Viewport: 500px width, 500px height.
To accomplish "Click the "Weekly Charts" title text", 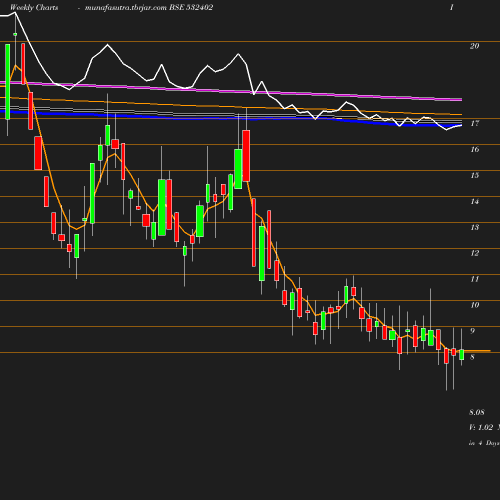I will coord(34,7).
